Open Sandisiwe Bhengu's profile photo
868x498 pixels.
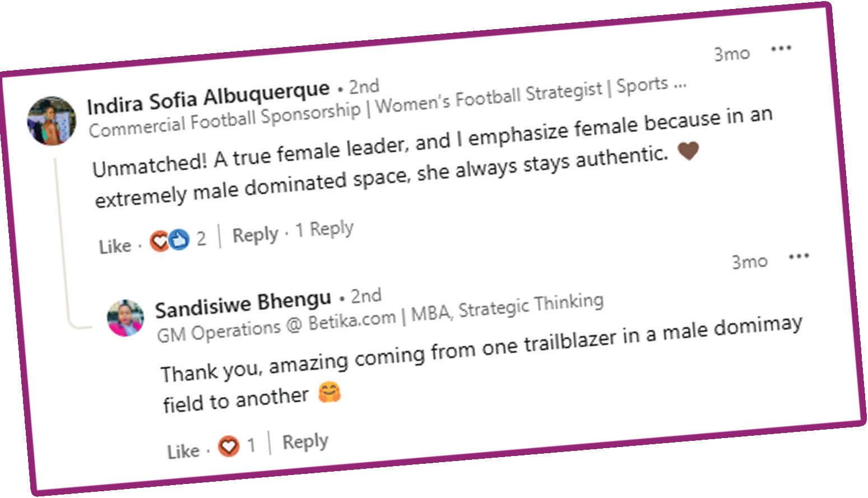(126, 318)
